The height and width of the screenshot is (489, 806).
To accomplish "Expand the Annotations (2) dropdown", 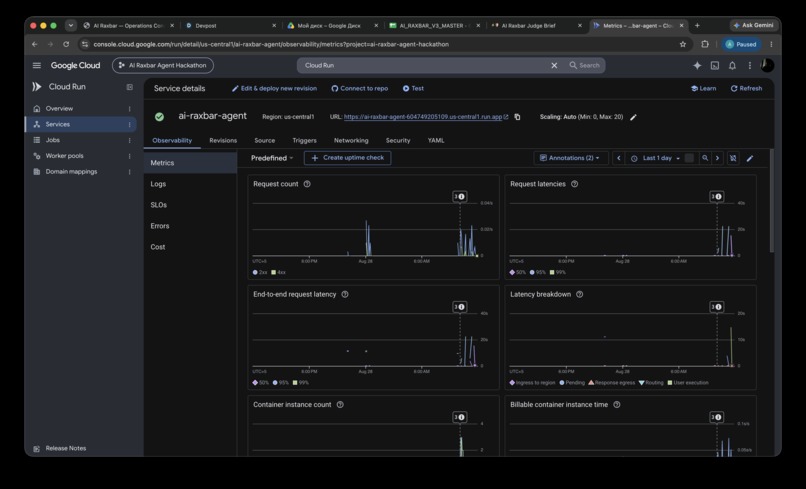I will 571,158.
